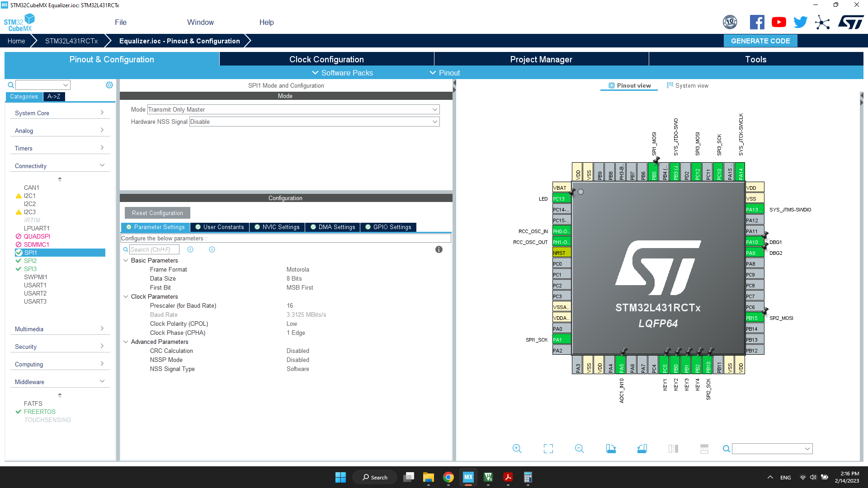Open the ST YouTube channel icon

778,22
